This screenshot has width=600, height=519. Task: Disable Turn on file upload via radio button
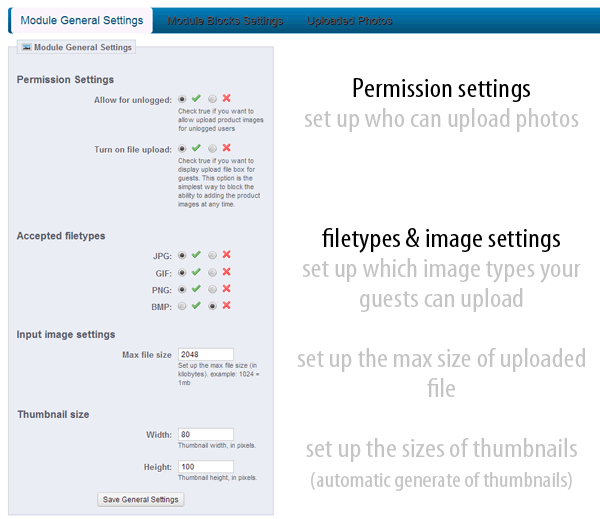(x=212, y=148)
